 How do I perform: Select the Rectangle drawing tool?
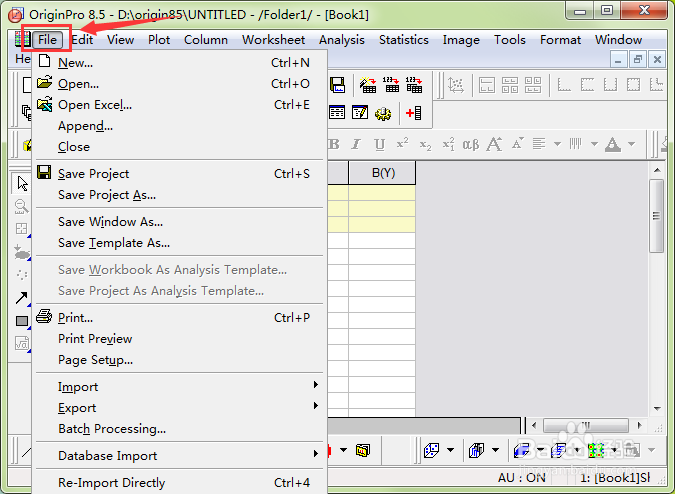point(22,321)
